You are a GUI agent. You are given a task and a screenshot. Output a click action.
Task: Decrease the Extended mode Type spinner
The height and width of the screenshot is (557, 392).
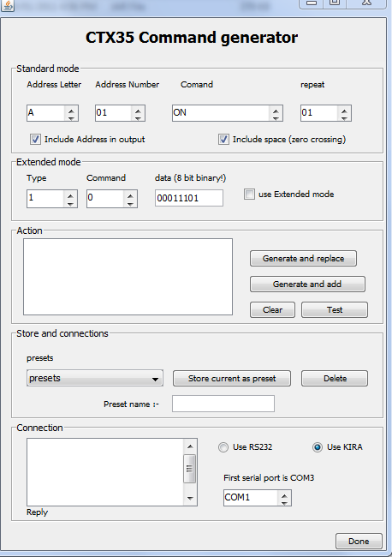tap(70, 203)
